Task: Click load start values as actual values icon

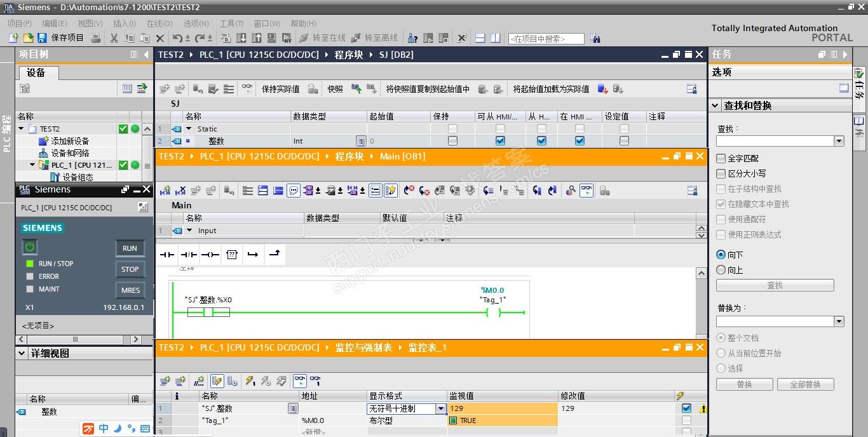Action: 602,89
